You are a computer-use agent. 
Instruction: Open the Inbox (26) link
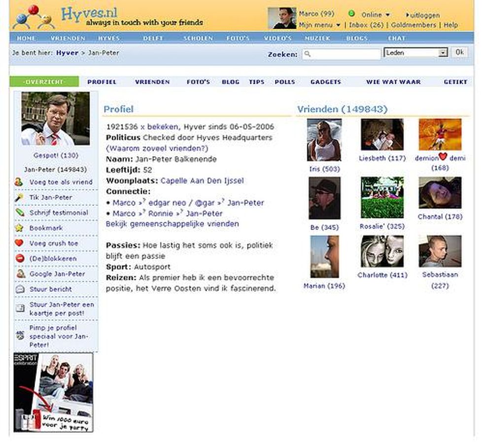pos(366,25)
